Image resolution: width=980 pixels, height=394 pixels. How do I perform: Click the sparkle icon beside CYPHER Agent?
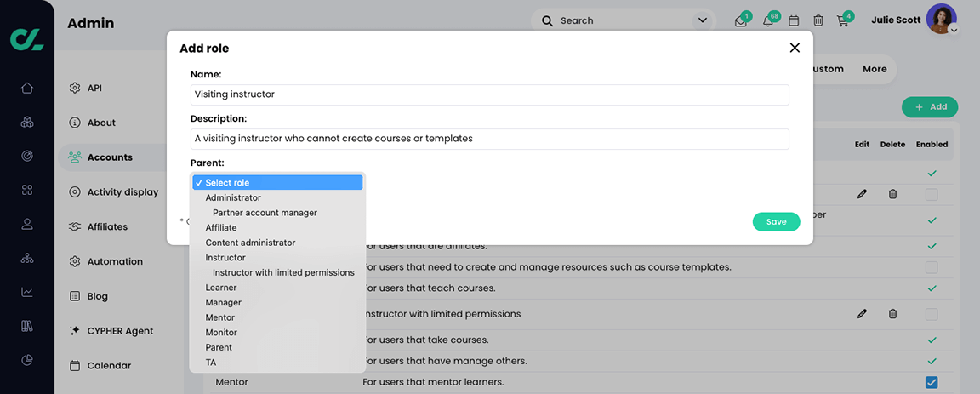click(x=75, y=331)
